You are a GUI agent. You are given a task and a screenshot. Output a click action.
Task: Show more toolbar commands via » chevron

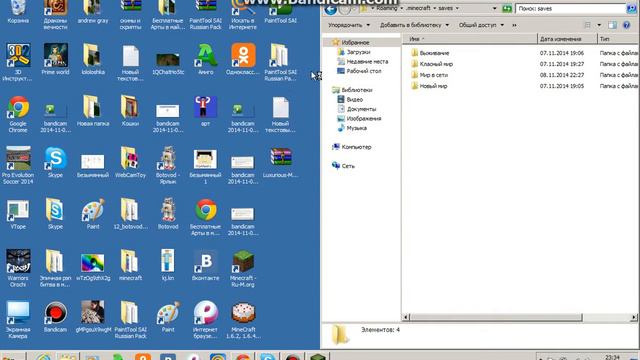click(x=514, y=25)
